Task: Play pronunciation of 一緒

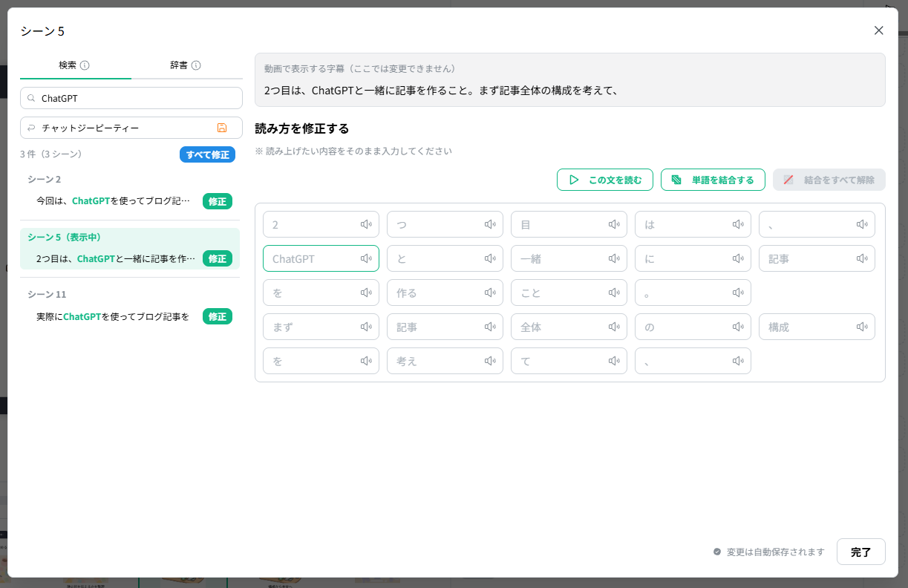Action: [x=614, y=258]
